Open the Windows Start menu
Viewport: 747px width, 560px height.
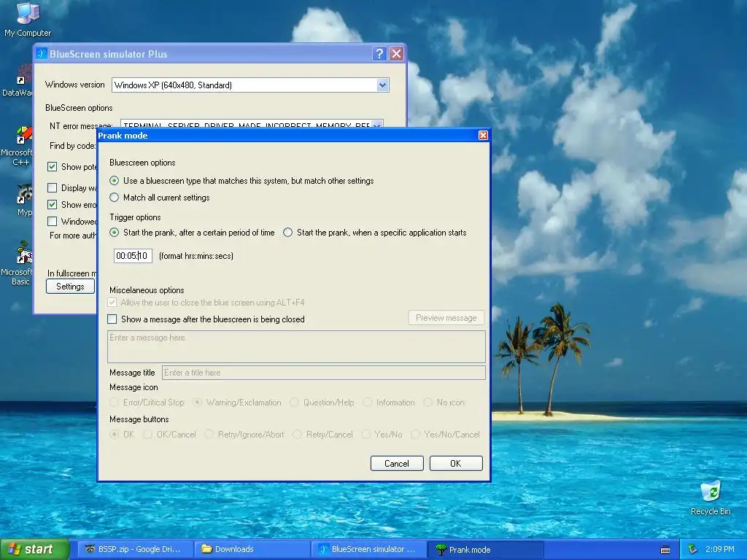pyautogui.click(x=35, y=550)
